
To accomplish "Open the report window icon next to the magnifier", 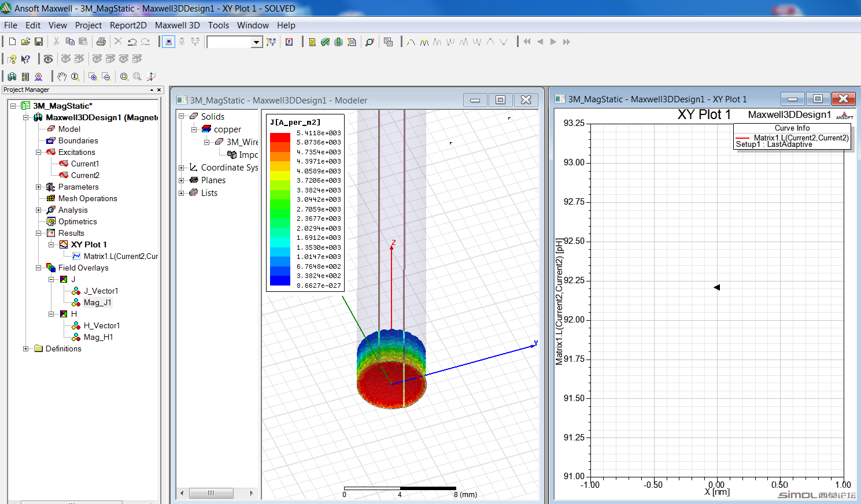I will [389, 42].
